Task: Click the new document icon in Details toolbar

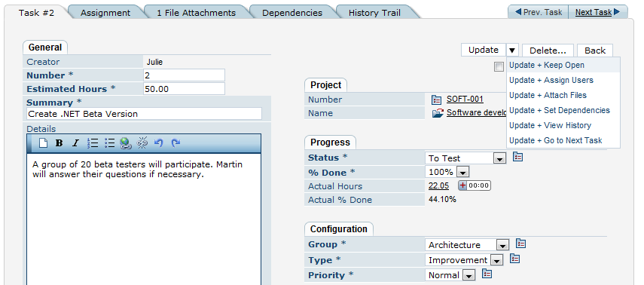Action: pos(43,142)
